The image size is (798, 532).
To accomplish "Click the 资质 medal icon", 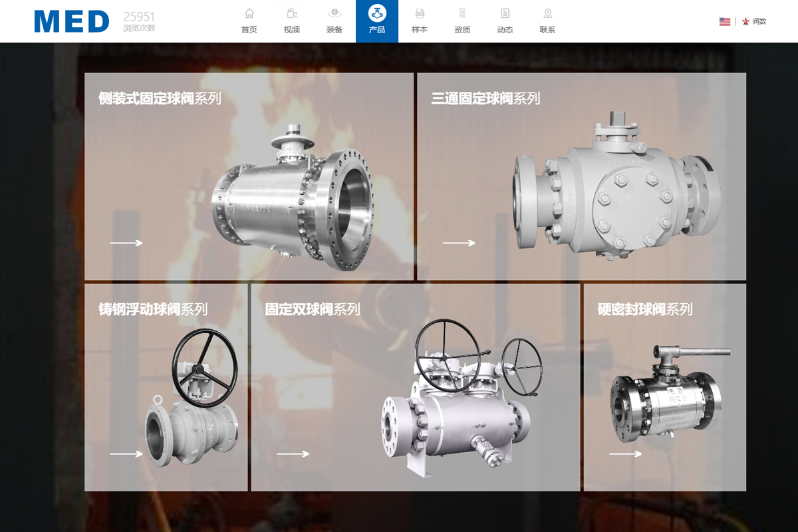I will tap(462, 13).
